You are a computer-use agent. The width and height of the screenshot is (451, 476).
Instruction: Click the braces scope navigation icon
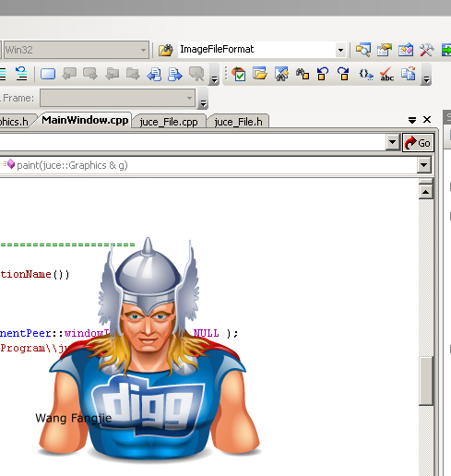click(x=366, y=74)
